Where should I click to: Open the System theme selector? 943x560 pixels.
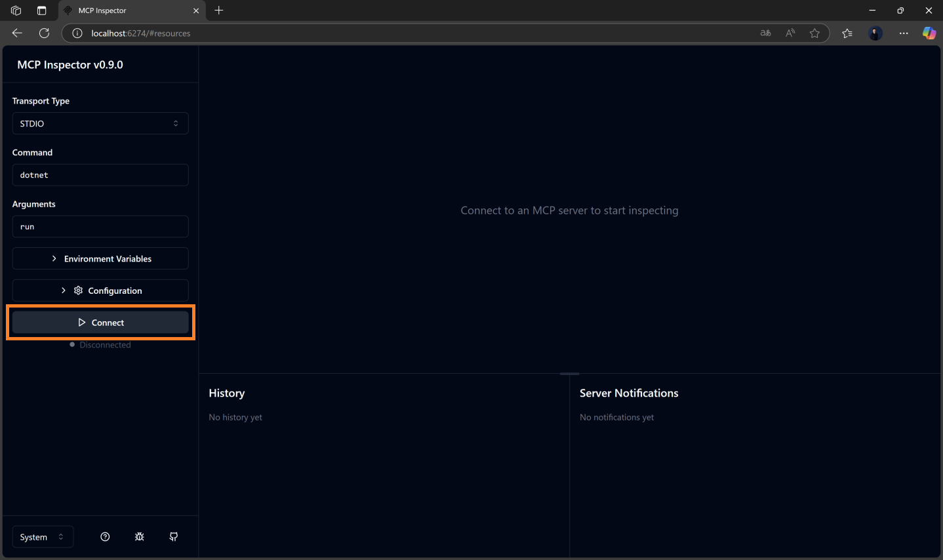click(x=43, y=537)
